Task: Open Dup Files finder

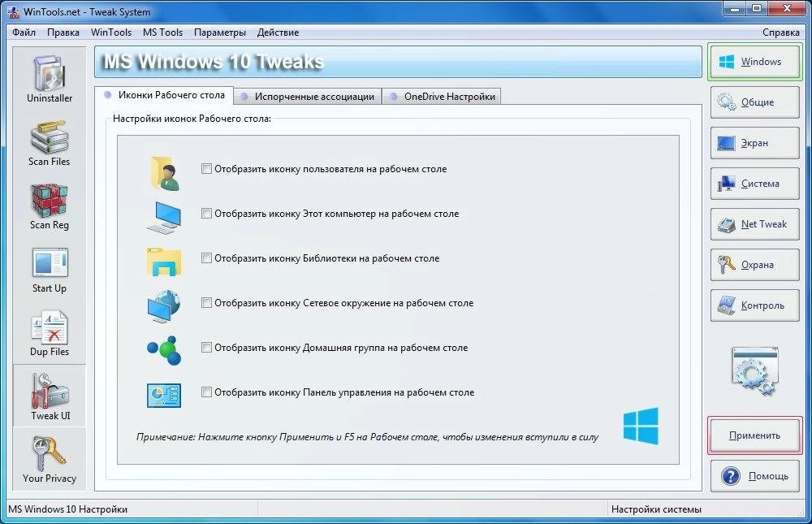Action: 50,333
